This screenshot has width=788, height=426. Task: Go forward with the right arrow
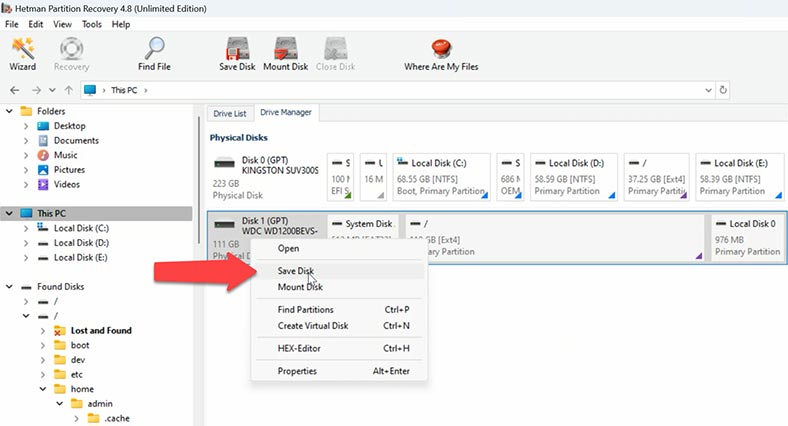click(36, 90)
